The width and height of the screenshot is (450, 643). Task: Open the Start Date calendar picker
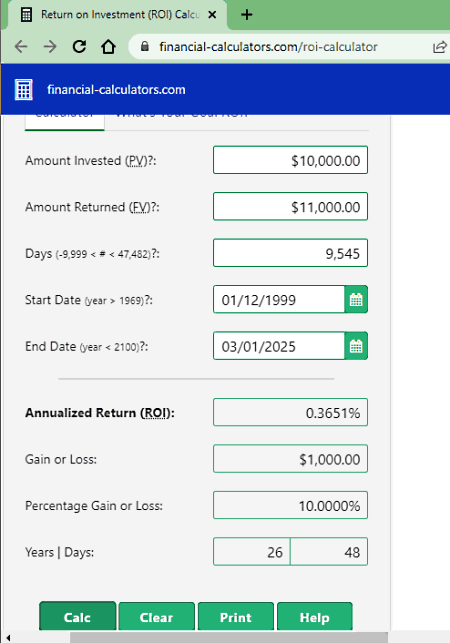(356, 300)
